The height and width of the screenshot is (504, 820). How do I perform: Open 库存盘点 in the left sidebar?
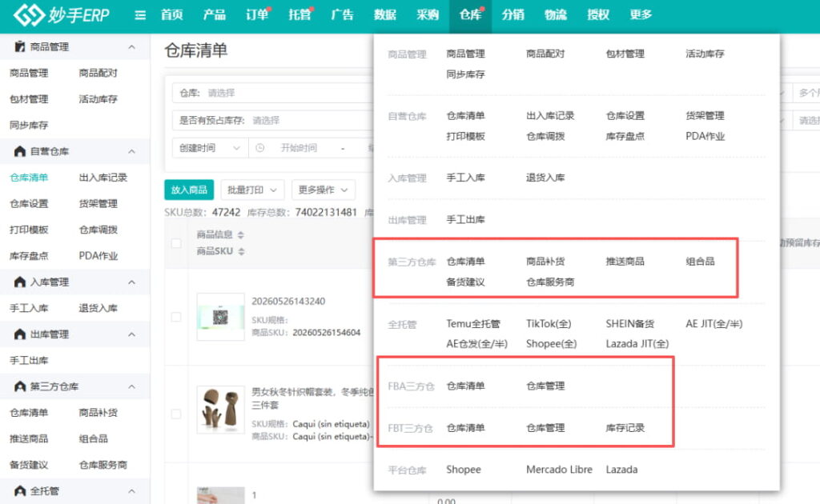tap(29, 256)
